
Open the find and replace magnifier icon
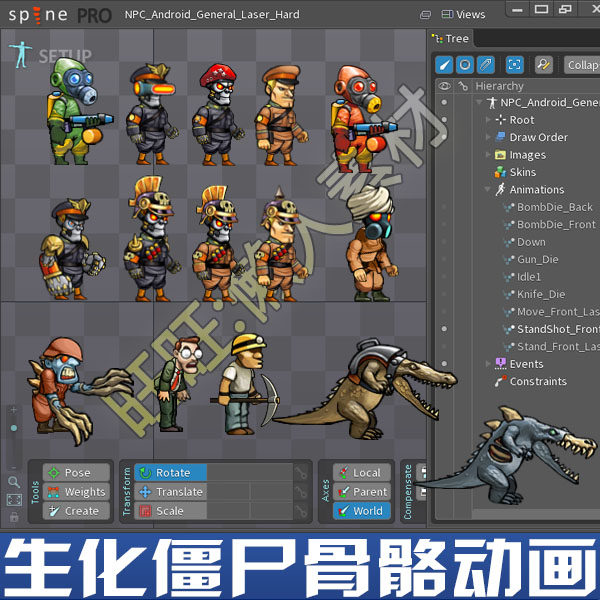544,65
